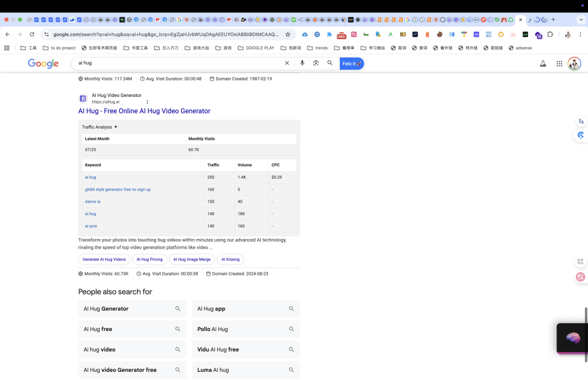Click the '60.7K' monthly visits cell
588x380 pixels.
click(x=241, y=150)
